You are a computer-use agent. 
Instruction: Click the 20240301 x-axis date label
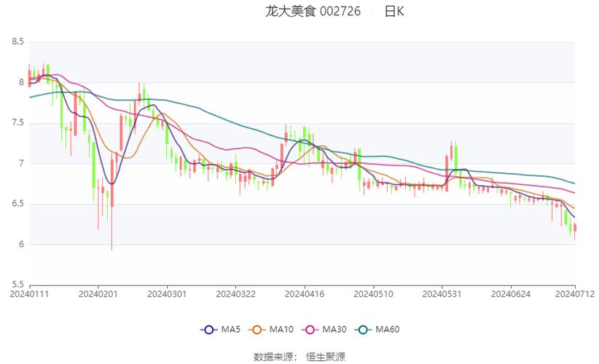click(167, 294)
